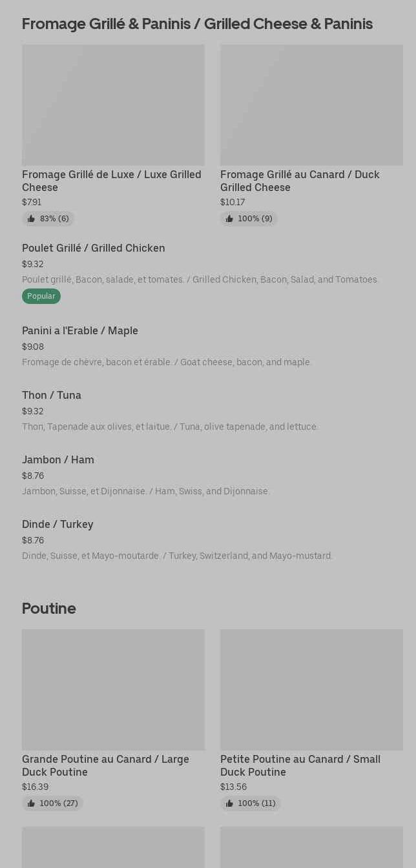Open the Jambon / Ham item

208,475
